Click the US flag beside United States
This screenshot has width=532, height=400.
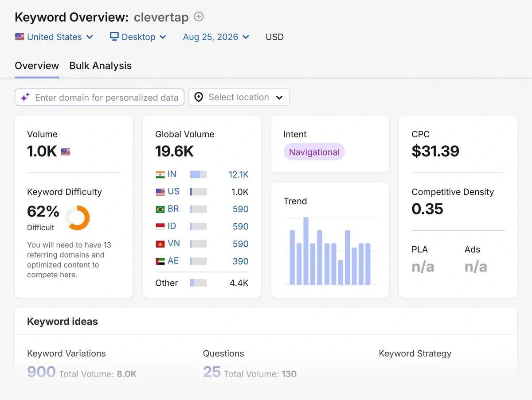(20, 37)
